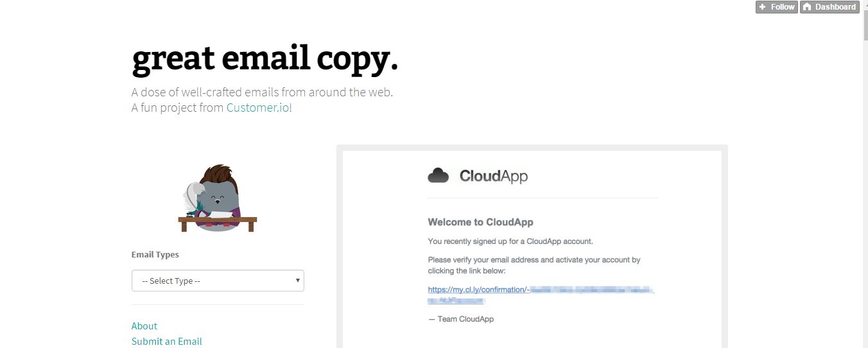Screen dimensions: 868x348
Task: Open the Dashboard via its house icon
Action: pos(807,7)
